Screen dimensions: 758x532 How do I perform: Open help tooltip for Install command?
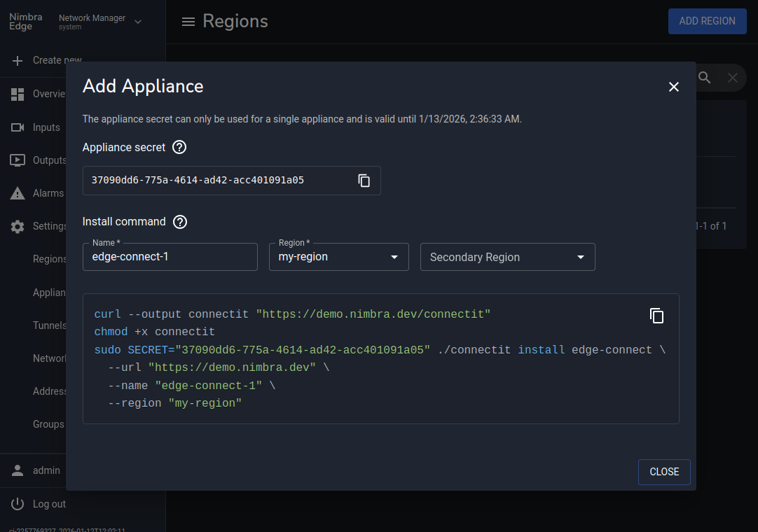tap(180, 222)
